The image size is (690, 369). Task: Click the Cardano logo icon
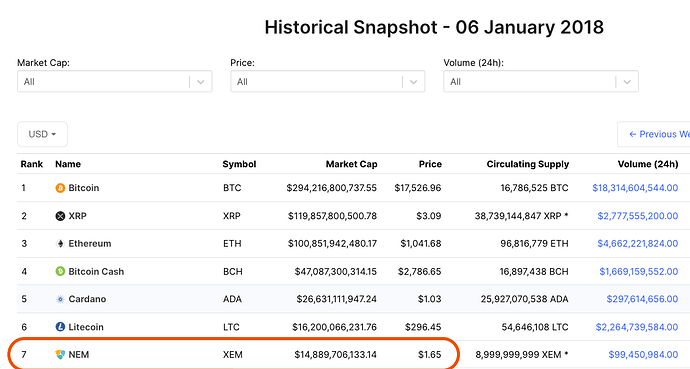coord(60,299)
